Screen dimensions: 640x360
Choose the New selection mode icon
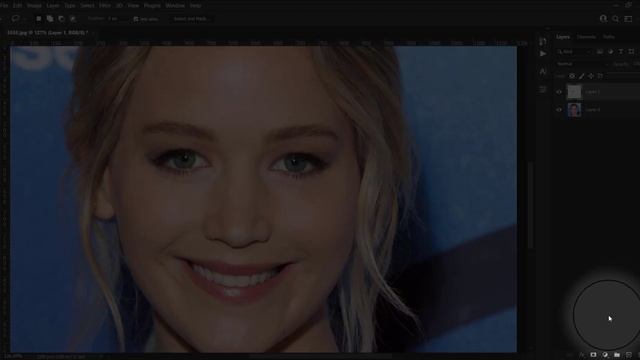click(38, 19)
